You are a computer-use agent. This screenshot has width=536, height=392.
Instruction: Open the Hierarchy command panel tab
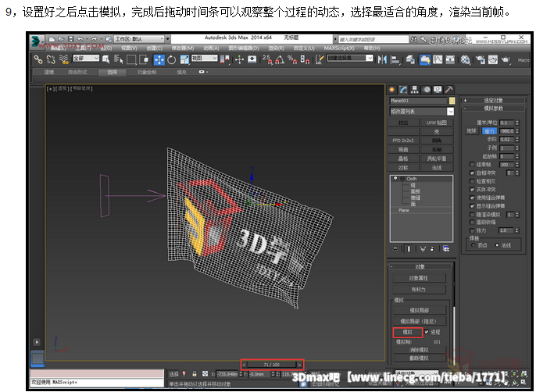pos(415,90)
